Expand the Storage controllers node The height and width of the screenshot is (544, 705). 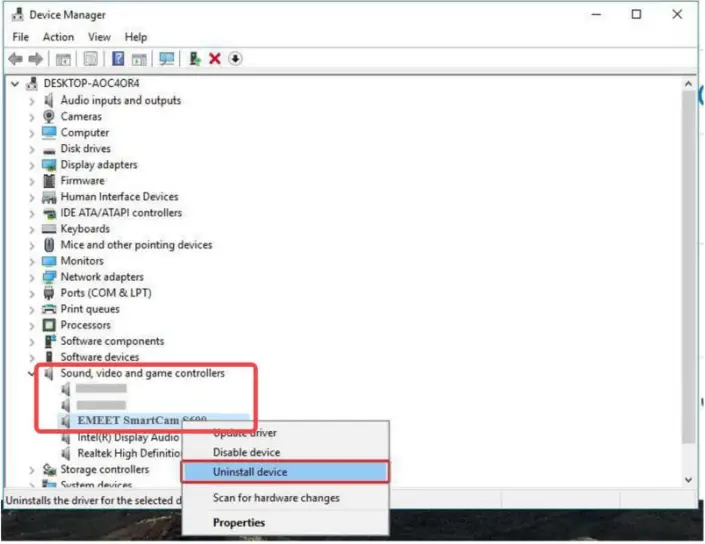coord(31,470)
